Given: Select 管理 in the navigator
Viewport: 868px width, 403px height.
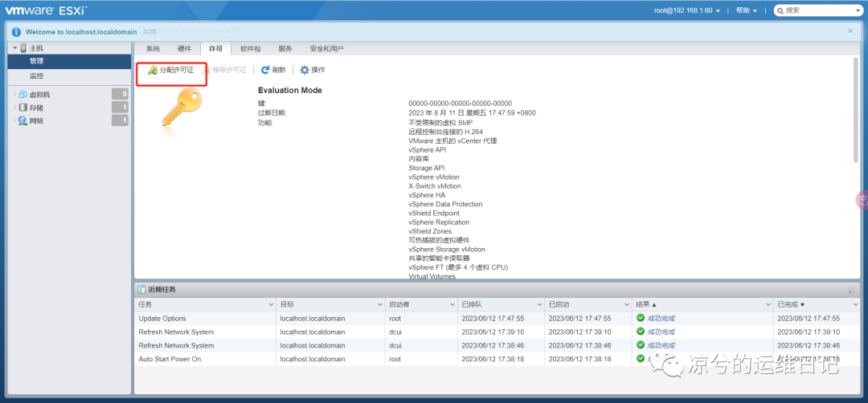Looking at the screenshot, I should [x=69, y=61].
